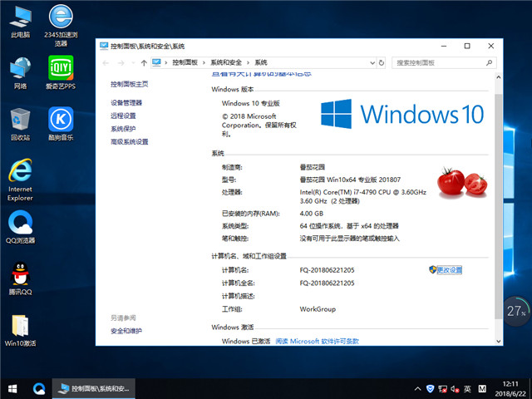Image resolution: width=532 pixels, height=399 pixels.
Task: Open the QQ浏览器 desktop shortcut
Action: click(x=20, y=227)
